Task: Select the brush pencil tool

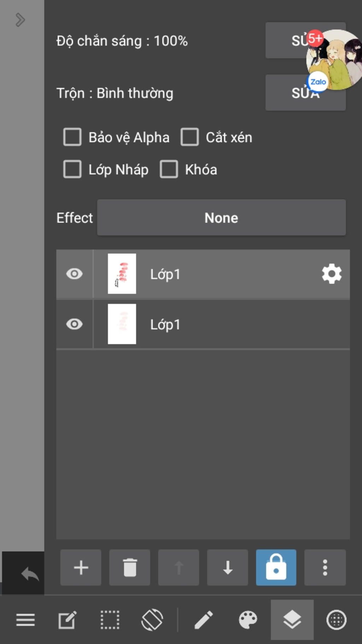Action: click(204, 620)
